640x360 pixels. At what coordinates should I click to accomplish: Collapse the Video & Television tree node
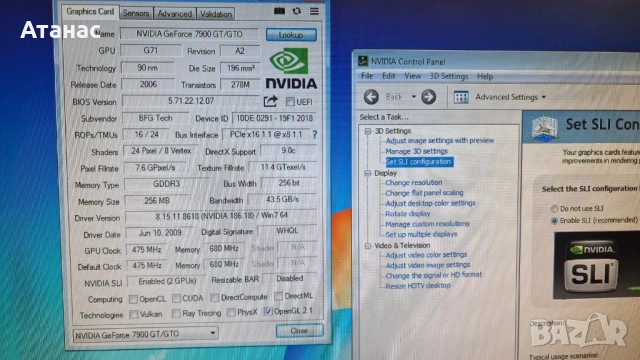pyautogui.click(x=368, y=246)
